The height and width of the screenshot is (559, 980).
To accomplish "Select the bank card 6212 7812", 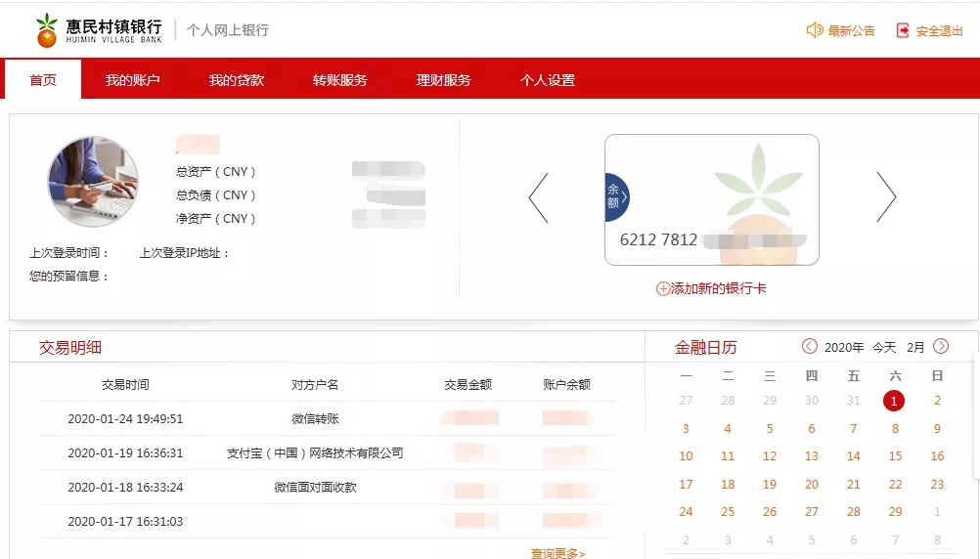I will [x=712, y=200].
